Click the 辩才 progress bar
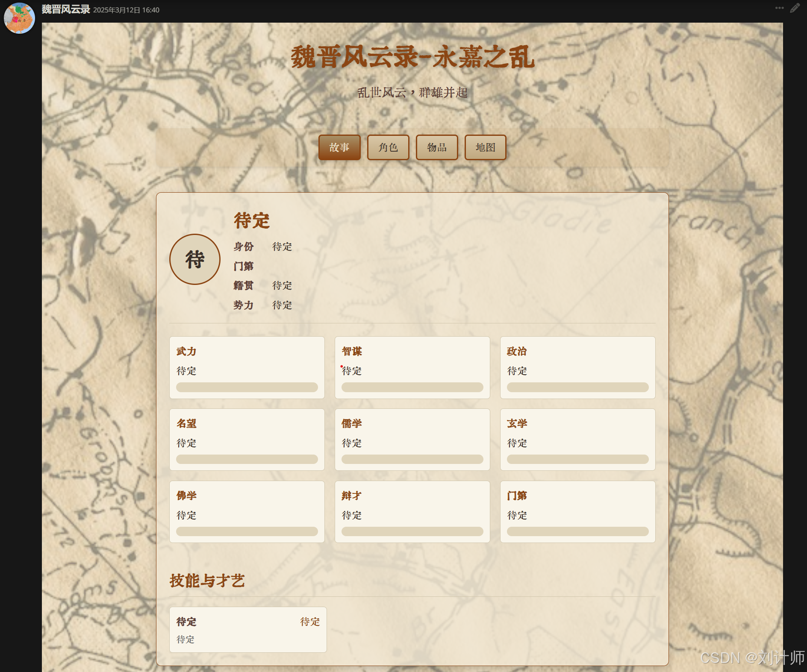The width and height of the screenshot is (807, 672). click(412, 531)
